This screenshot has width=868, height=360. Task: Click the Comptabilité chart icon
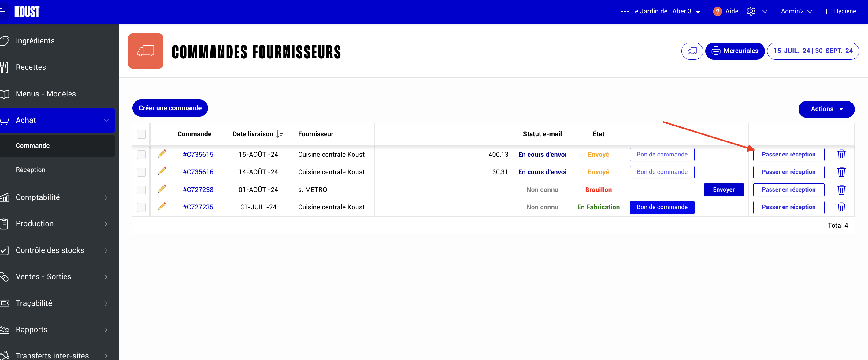4,197
